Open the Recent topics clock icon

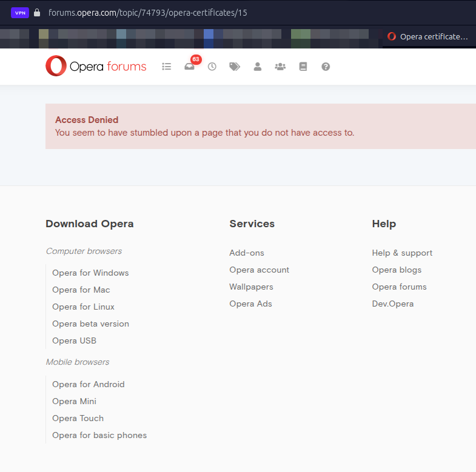(212, 67)
